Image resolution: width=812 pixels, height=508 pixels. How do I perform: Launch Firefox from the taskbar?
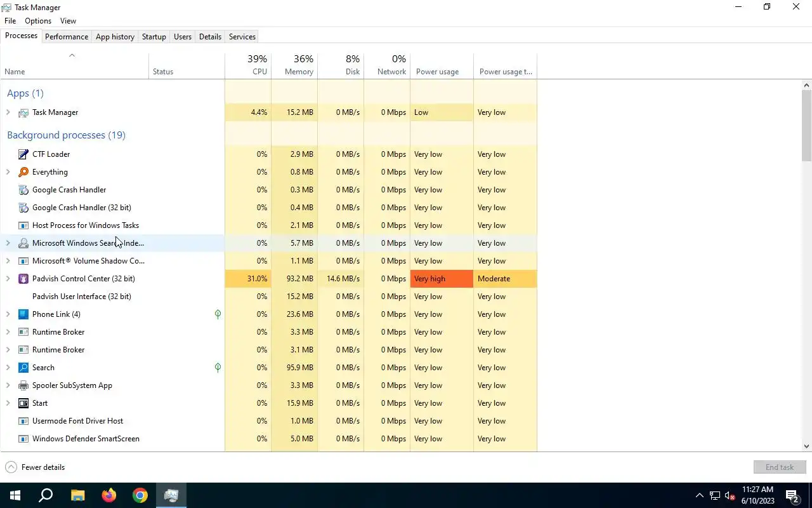coord(109,495)
